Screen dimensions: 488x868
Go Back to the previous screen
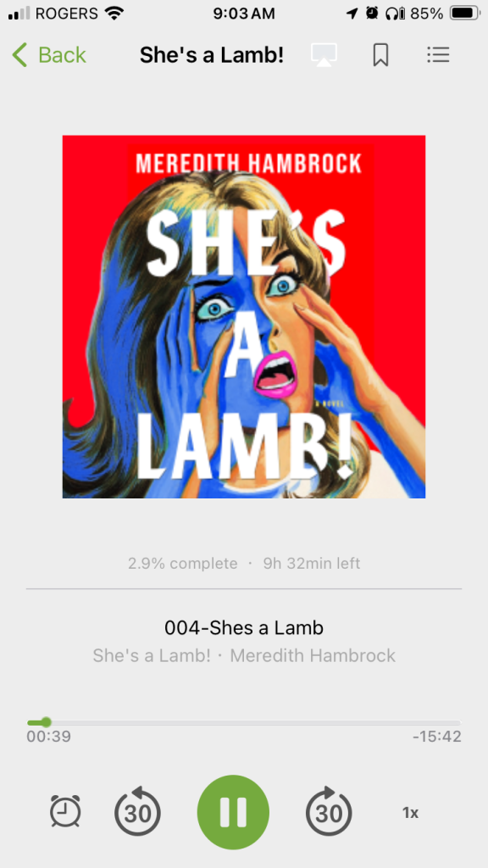pyautogui.click(x=48, y=55)
